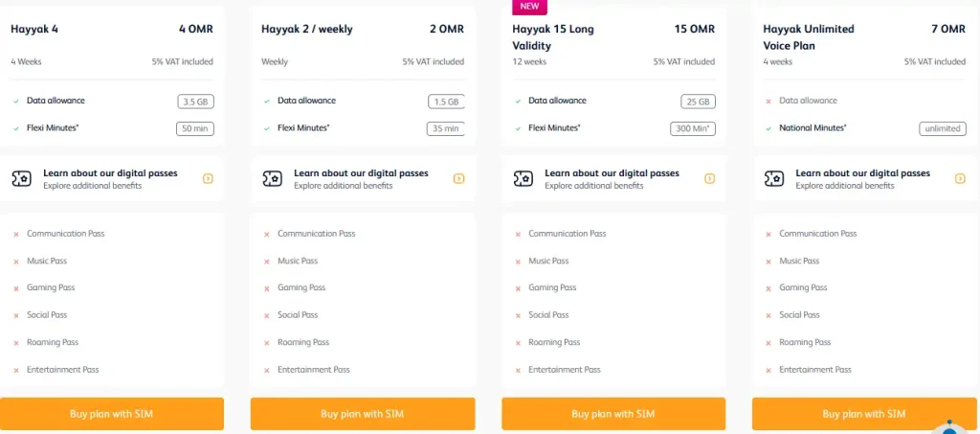Screen dimensions: 980x434
Task: Click the X icon next to Hayyak 15 Roaming Pass
Action: pyautogui.click(x=518, y=343)
